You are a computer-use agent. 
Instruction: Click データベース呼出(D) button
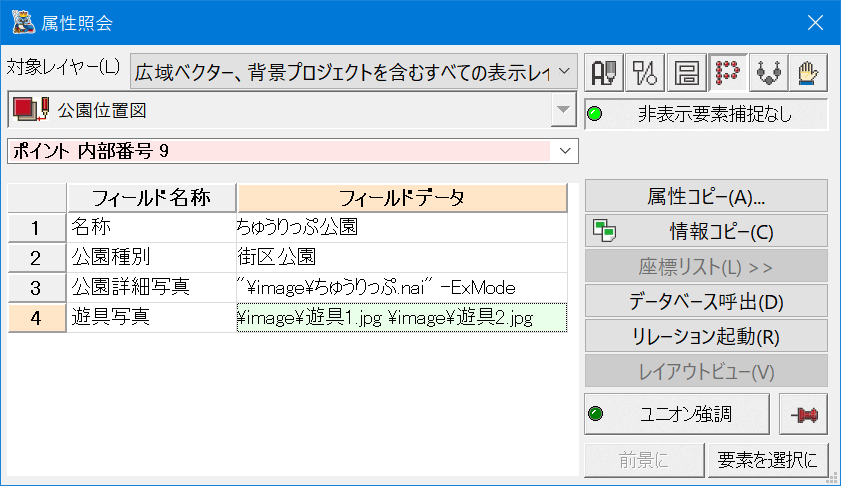[706, 301]
